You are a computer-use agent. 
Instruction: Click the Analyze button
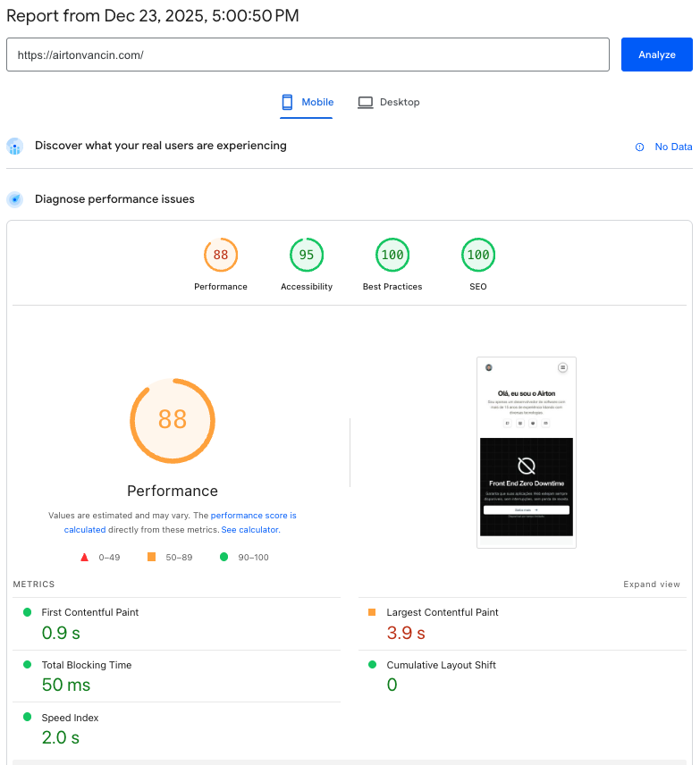[656, 55]
